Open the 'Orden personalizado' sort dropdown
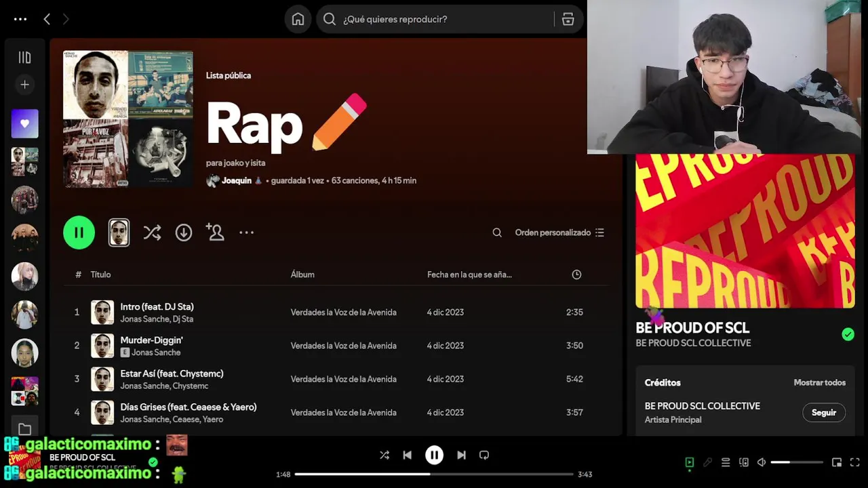The height and width of the screenshot is (488, 868). tap(559, 232)
